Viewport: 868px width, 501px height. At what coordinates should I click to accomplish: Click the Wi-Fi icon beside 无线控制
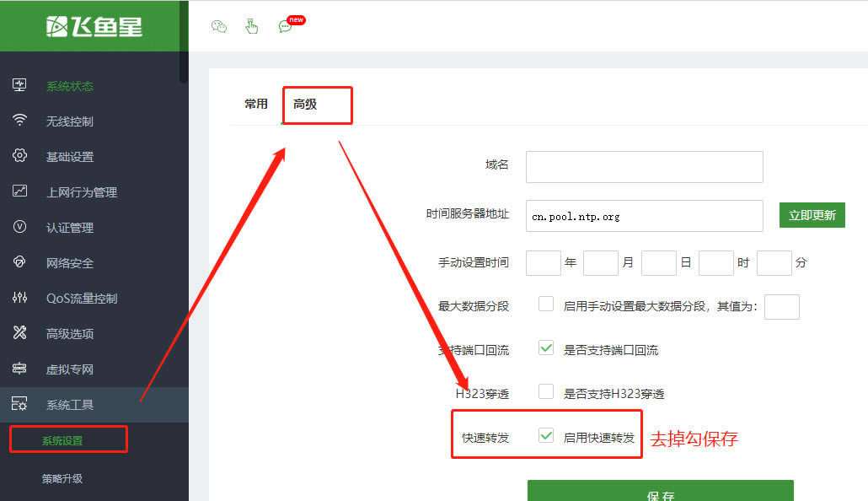[x=19, y=121]
